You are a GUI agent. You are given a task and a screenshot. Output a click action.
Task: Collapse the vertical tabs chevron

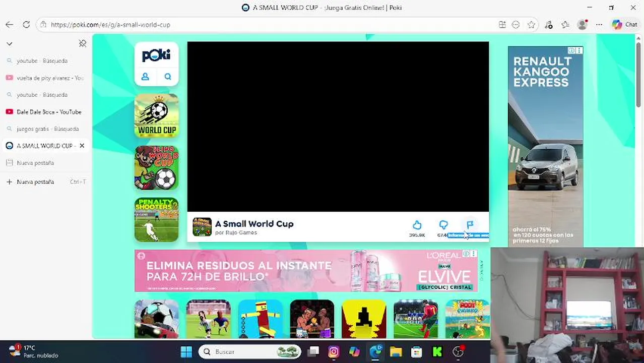pyautogui.click(x=9, y=44)
